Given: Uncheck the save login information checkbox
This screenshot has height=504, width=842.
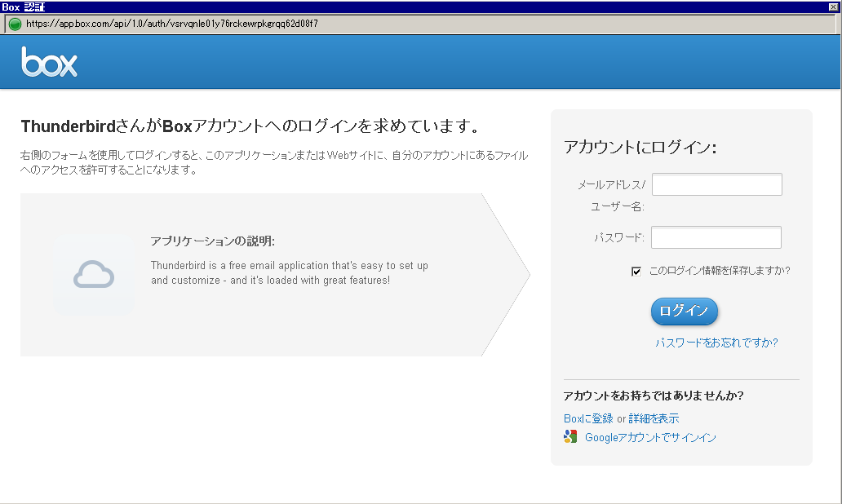Looking at the screenshot, I should 636,271.
